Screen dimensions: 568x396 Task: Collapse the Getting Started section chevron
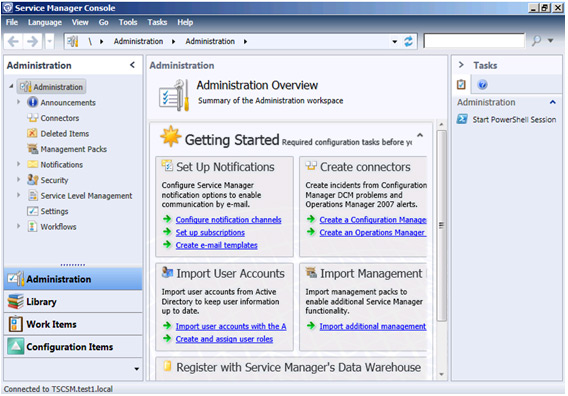click(x=420, y=135)
